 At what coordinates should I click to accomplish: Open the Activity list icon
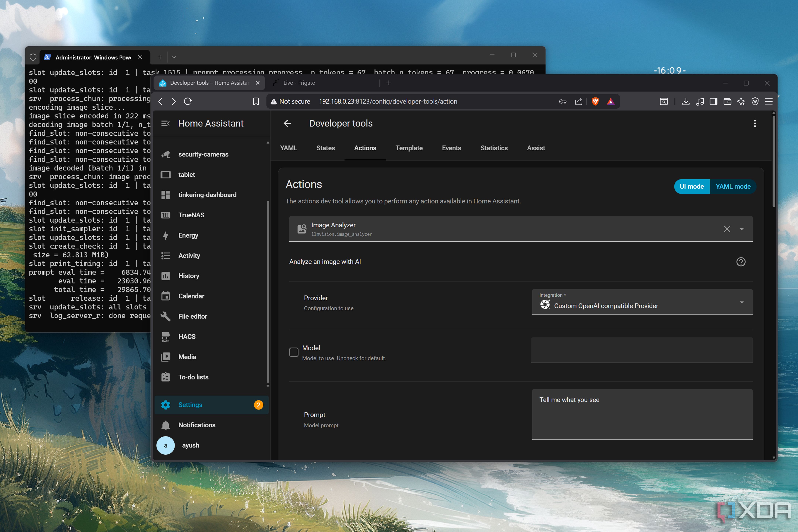coord(166,255)
